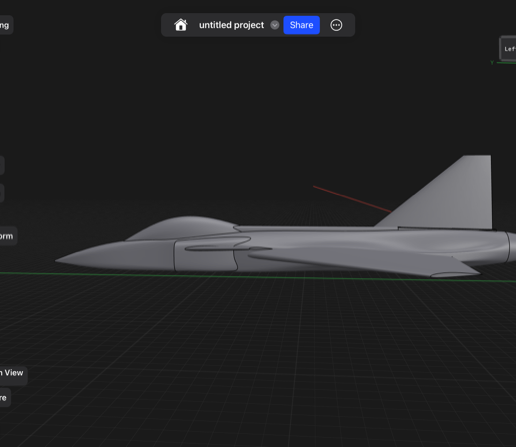516x447 pixels.
Task: Open the project name dropdown arrow
Action: pyautogui.click(x=275, y=25)
